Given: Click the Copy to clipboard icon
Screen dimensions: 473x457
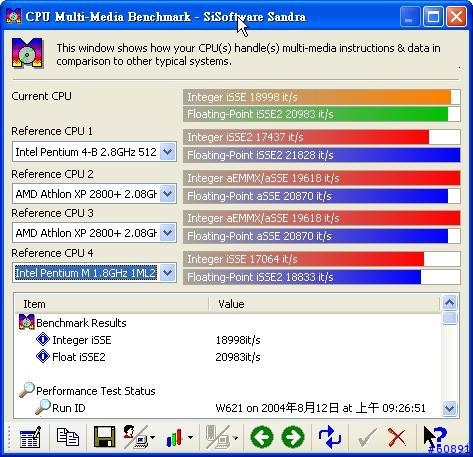Looking at the screenshot, I should [x=68, y=437].
